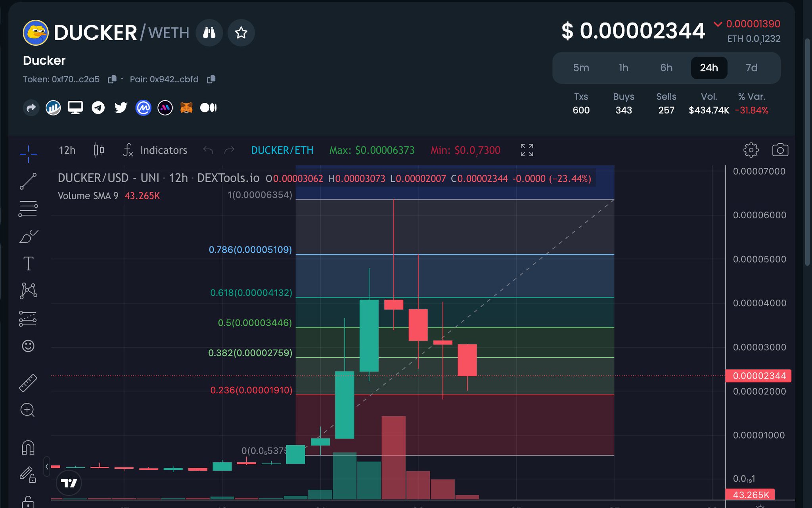Select the 1h timeframe tab

point(624,68)
